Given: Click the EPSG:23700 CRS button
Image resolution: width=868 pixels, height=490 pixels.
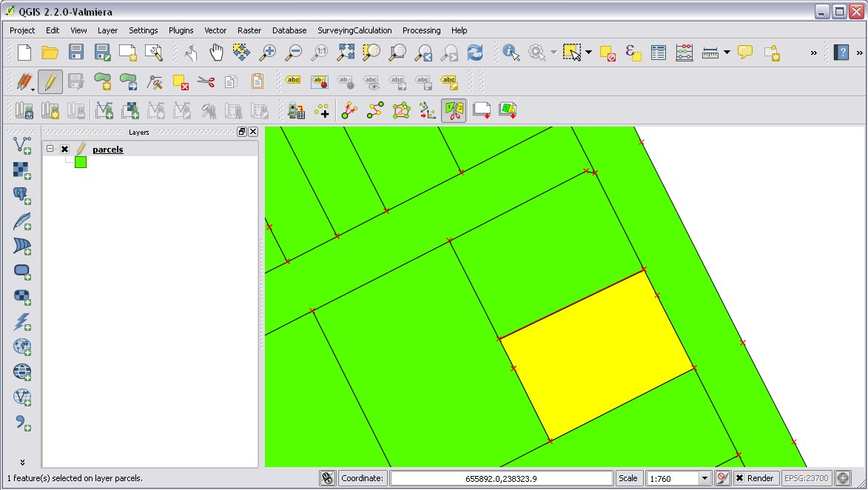Looking at the screenshot, I should pyautogui.click(x=807, y=478).
